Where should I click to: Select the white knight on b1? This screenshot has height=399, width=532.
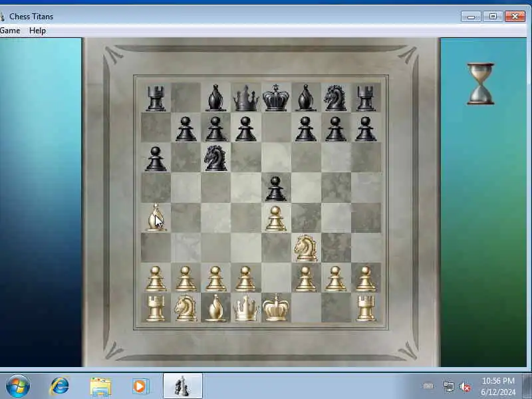coord(186,308)
